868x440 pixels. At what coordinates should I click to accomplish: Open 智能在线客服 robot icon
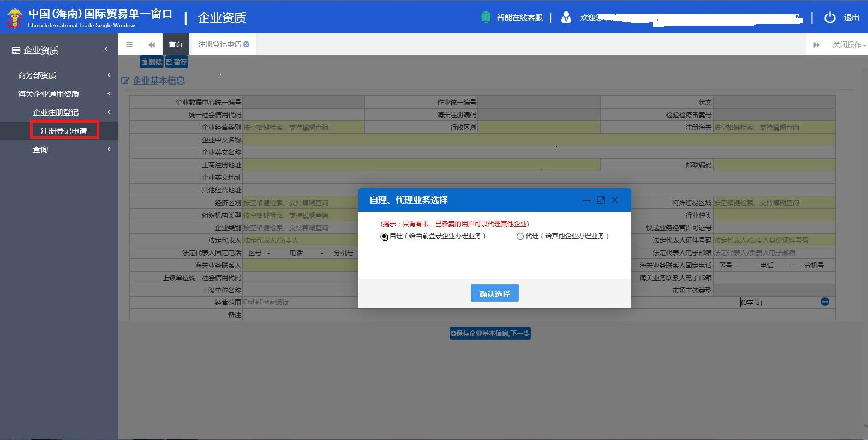pyautogui.click(x=486, y=17)
